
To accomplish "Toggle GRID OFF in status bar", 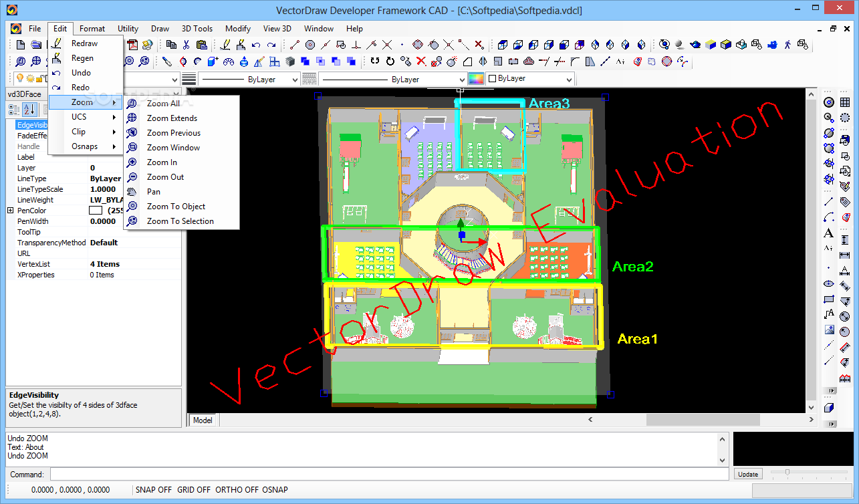I will point(194,490).
